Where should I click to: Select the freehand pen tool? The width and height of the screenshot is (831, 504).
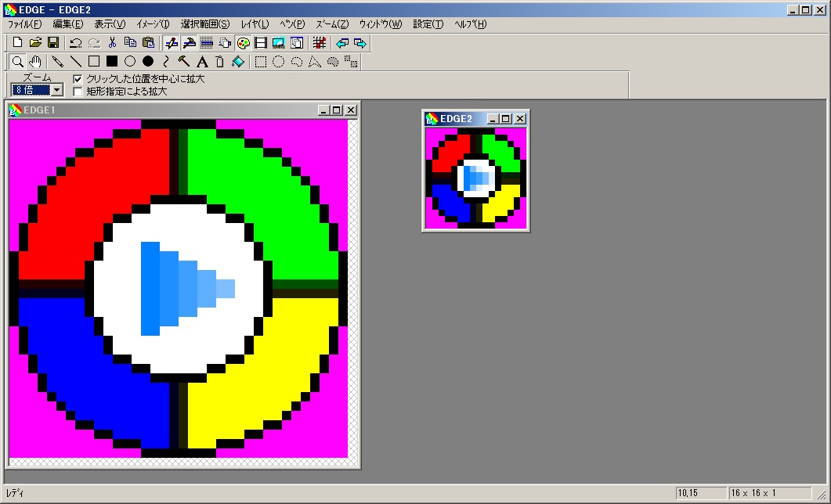click(x=58, y=62)
